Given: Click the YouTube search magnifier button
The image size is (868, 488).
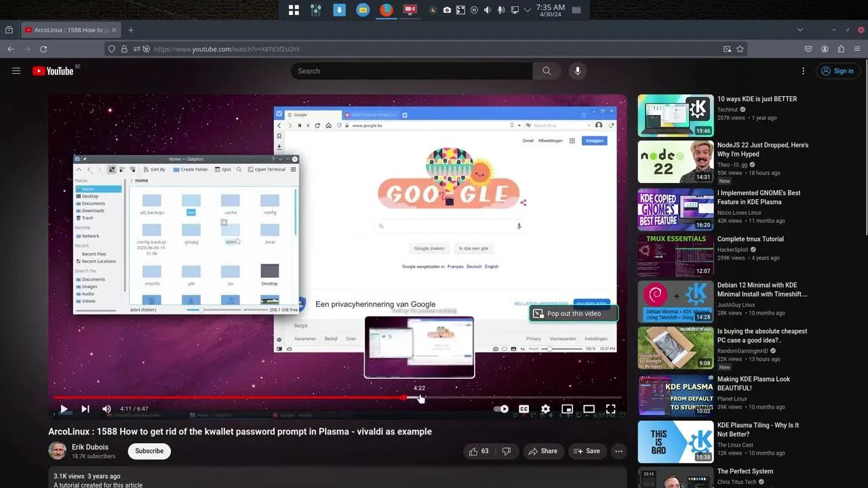Looking at the screenshot, I should coord(547,70).
